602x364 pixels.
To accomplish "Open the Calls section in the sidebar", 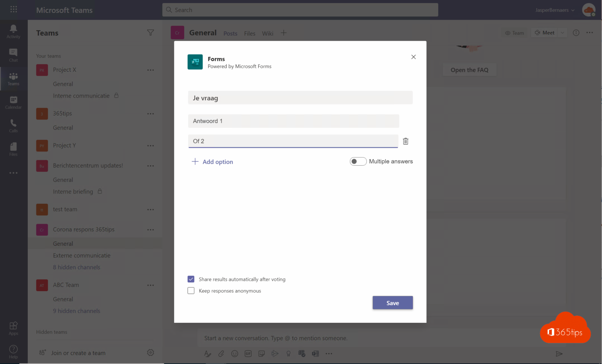I will pyautogui.click(x=13, y=125).
